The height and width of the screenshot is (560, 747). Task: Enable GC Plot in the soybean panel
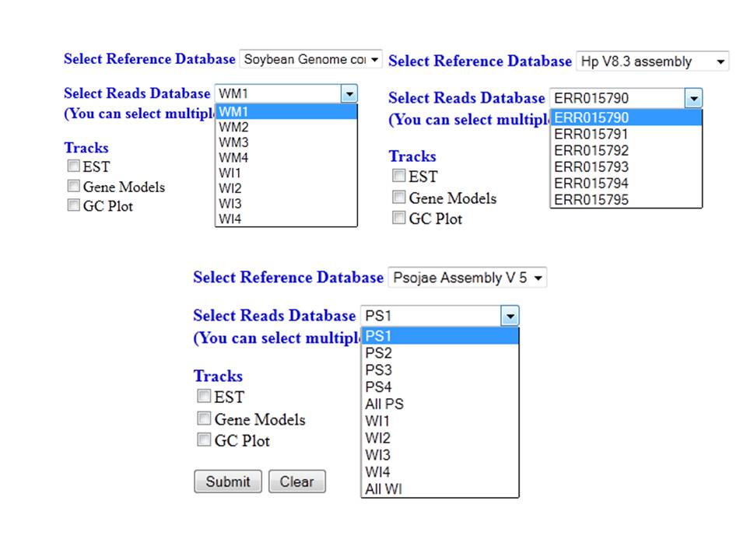pos(73,205)
